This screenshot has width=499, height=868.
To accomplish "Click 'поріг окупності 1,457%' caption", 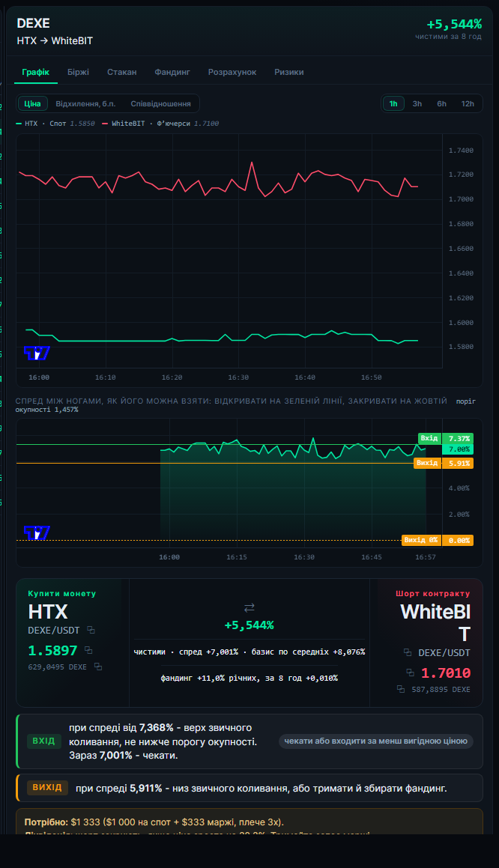I will tap(245, 405).
